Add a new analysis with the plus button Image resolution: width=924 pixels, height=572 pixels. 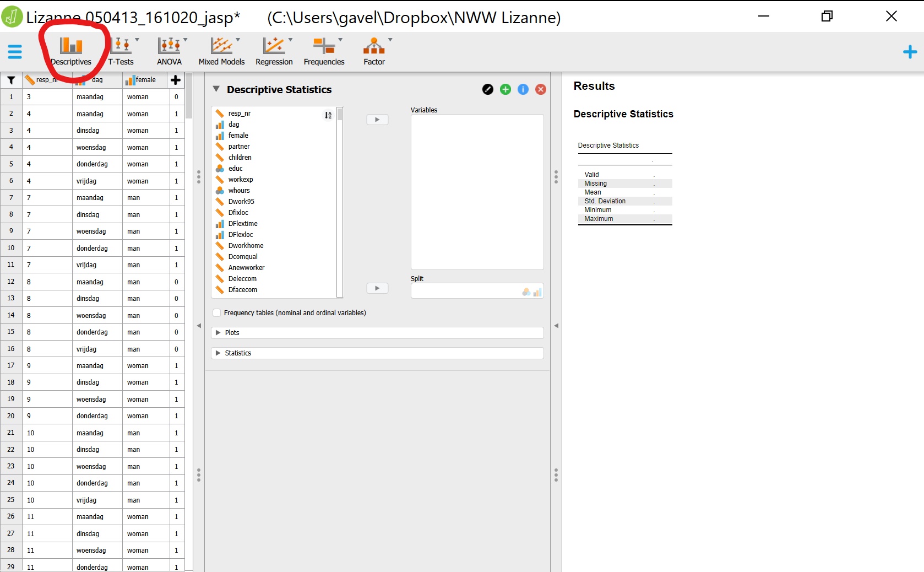[910, 52]
